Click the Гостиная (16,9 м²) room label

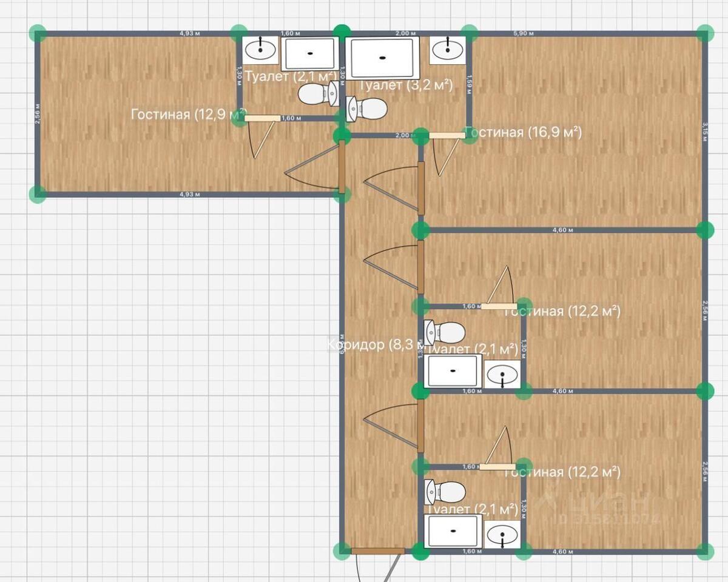(x=524, y=133)
